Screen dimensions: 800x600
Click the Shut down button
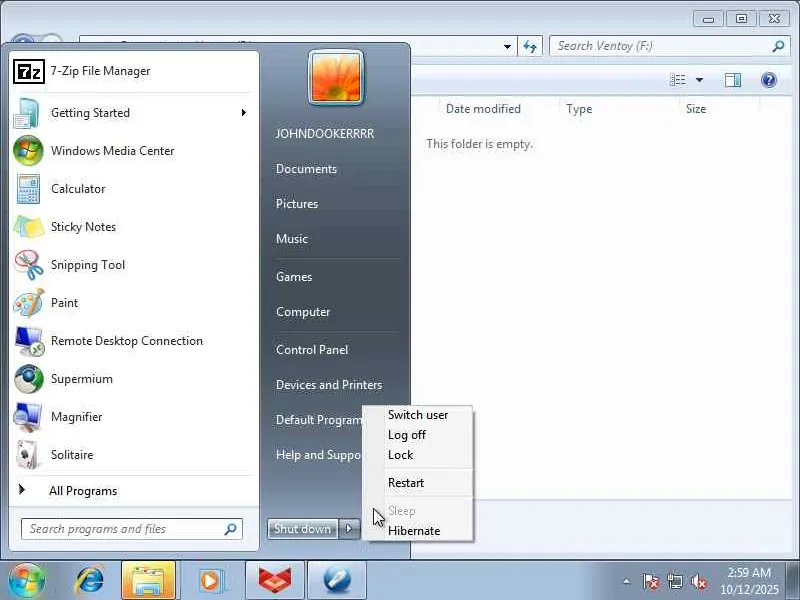(303, 529)
